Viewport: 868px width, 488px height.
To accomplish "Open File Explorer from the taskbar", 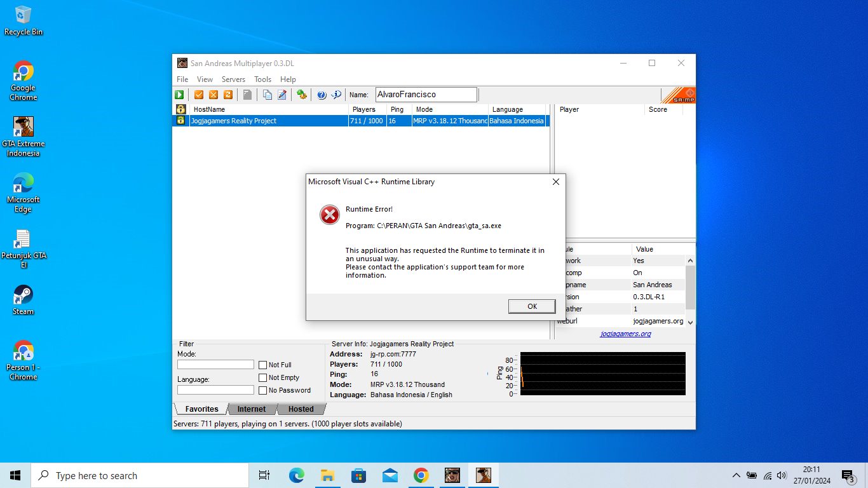I will (327, 475).
